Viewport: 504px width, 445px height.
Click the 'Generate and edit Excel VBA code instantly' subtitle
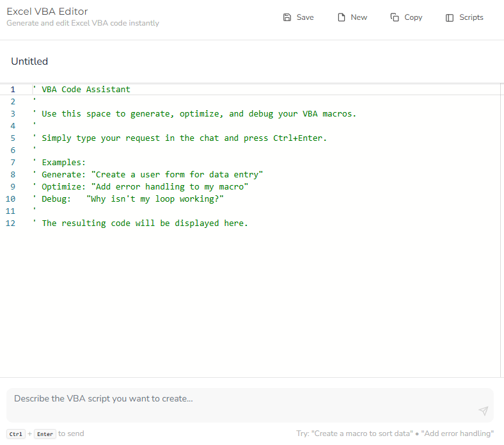click(x=83, y=23)
